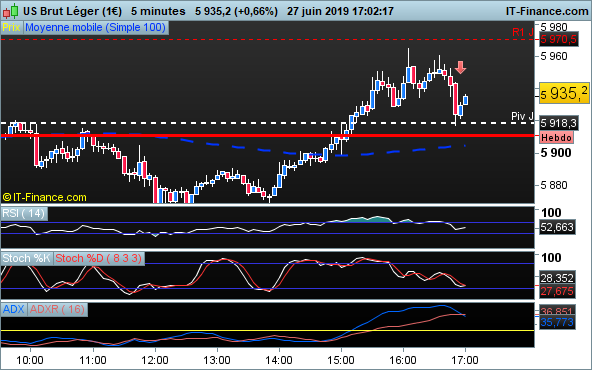Click the header price 5 935,2 (+0,66%)
Viewport: 592px width, 370px height.
[236, 11]
